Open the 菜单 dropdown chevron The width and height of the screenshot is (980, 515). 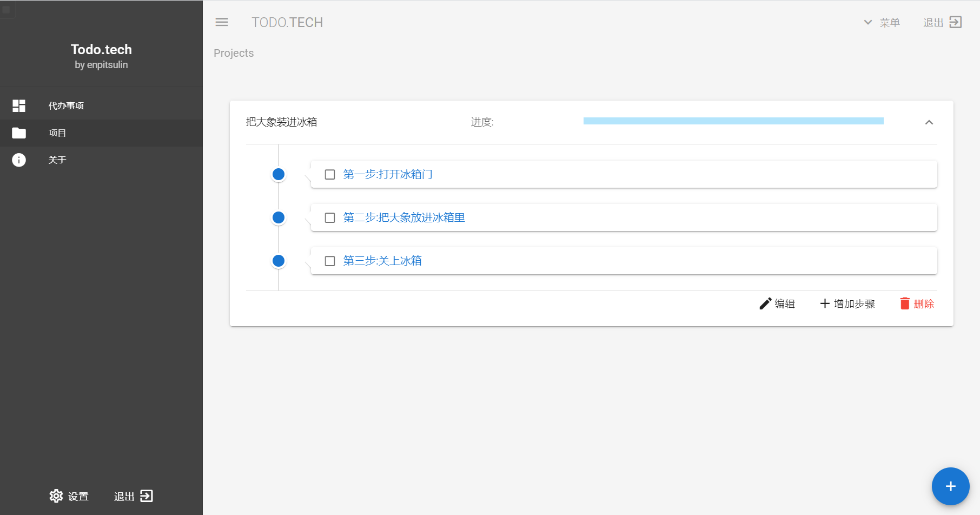(x=868, y=22)
